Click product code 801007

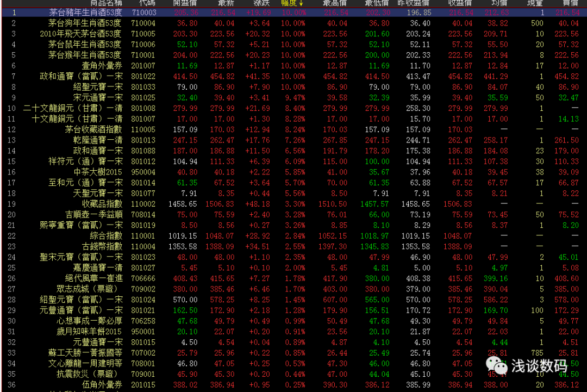[143, 119]
